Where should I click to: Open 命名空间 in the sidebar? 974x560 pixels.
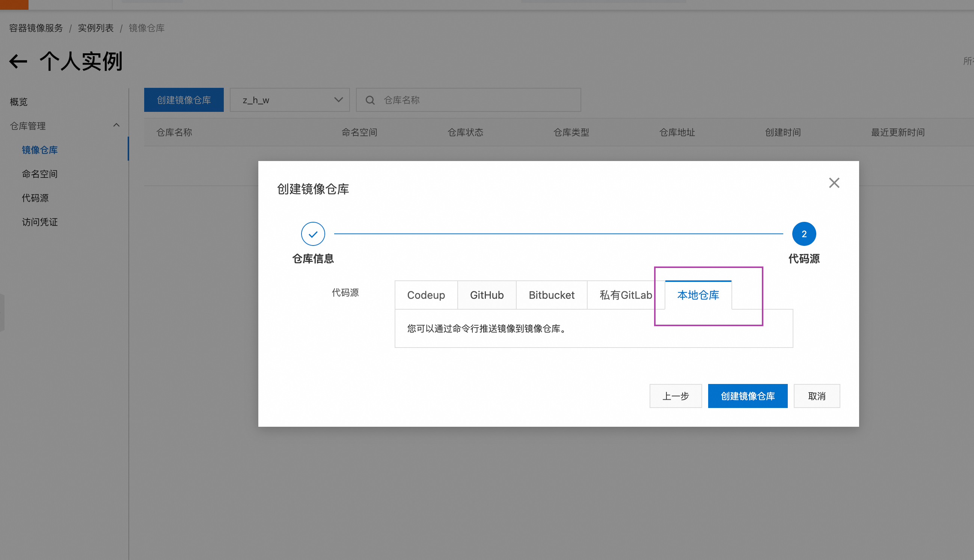pyautogui.click(x=40, y=174)
